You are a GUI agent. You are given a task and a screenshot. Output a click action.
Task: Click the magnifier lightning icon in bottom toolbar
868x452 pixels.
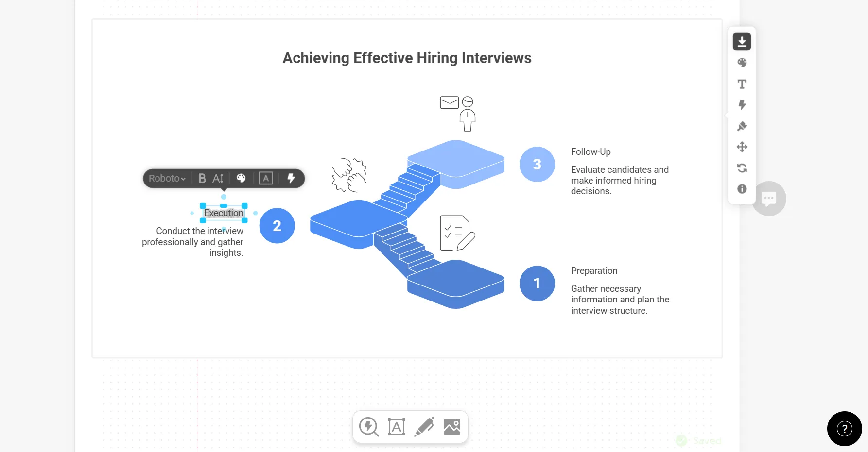pos(369,427)
